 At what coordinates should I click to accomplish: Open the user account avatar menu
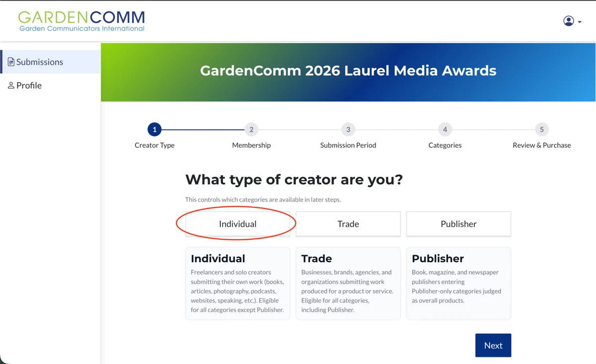[x=569, y=21]
